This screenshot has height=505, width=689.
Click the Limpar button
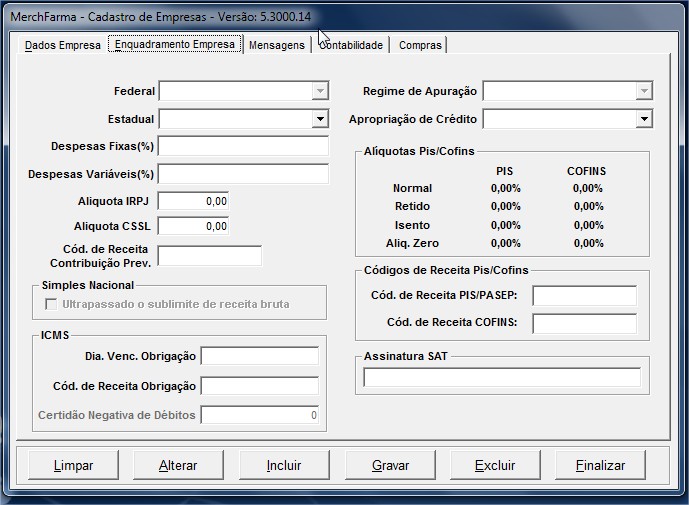[x=73, y=465]
